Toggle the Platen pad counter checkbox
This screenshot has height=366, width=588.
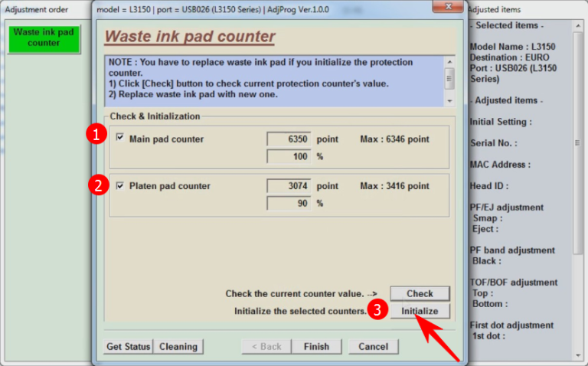coord(120,185)
